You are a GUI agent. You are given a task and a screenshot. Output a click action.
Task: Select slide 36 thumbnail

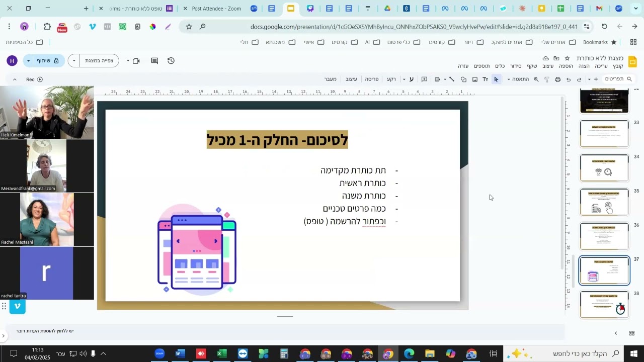[x=604, y=236]
